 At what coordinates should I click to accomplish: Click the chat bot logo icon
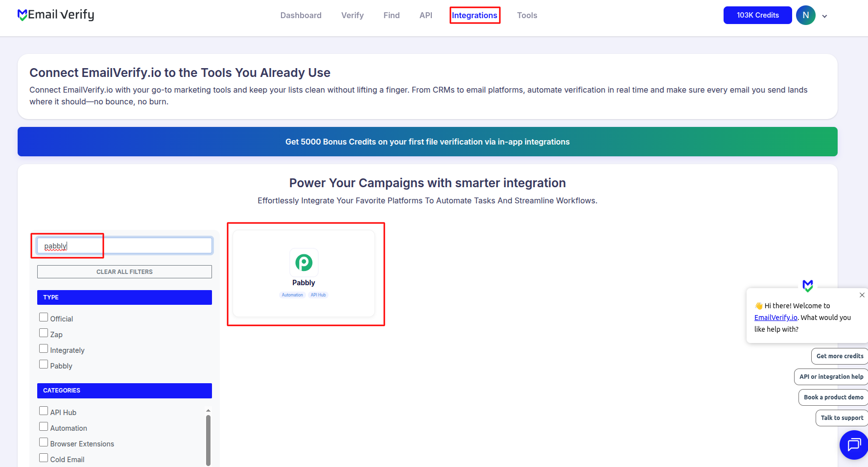click(808, 285)
